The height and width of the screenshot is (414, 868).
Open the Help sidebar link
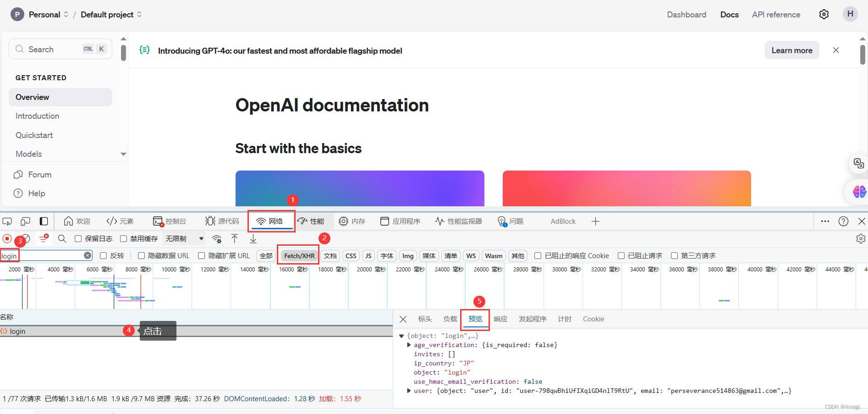(36, 193)
